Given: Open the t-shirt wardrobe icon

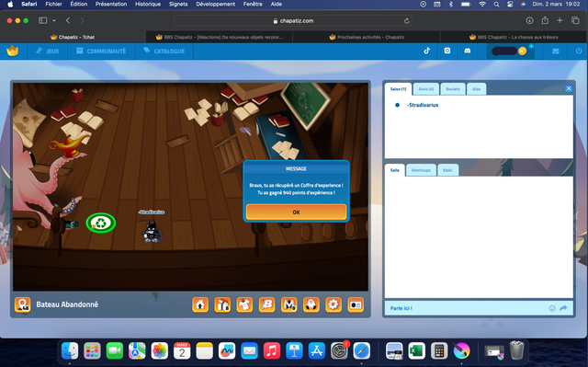Looking at the screenshot, I should point(244,304).
